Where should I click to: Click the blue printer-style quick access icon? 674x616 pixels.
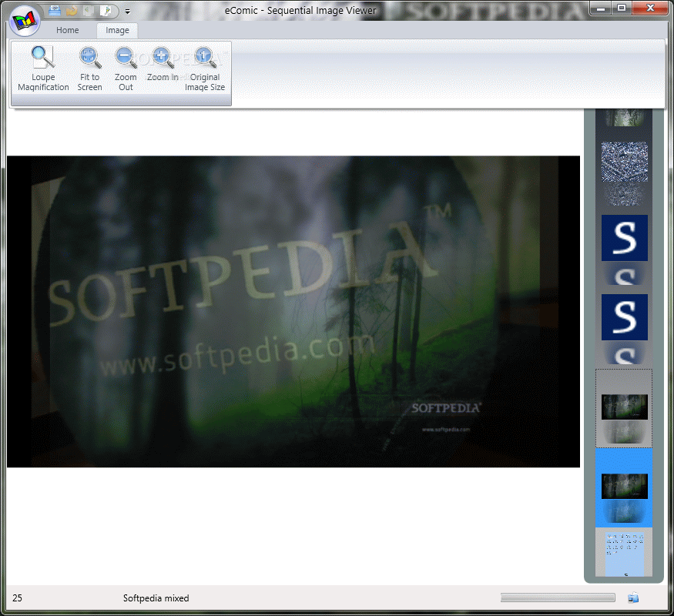tap(55, 11)
